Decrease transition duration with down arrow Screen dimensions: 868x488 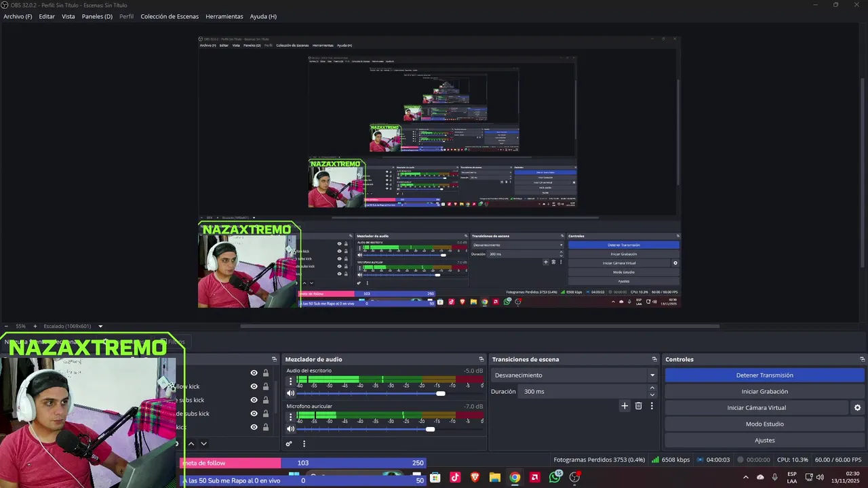(x=652, y=394)
